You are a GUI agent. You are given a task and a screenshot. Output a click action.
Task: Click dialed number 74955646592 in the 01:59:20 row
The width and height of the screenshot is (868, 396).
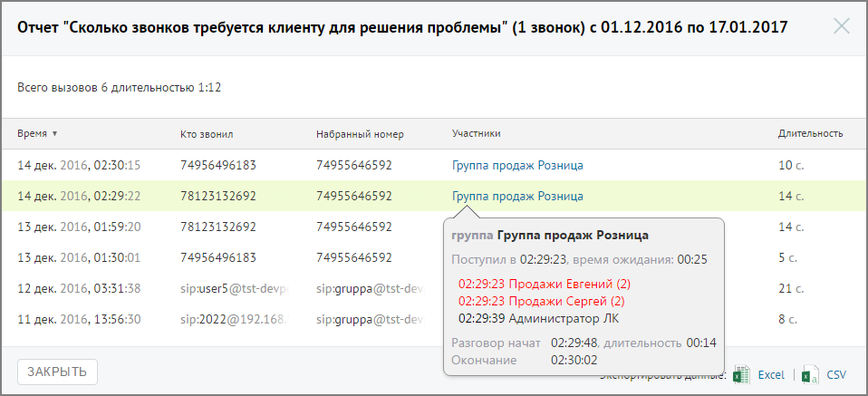[354, 227]
